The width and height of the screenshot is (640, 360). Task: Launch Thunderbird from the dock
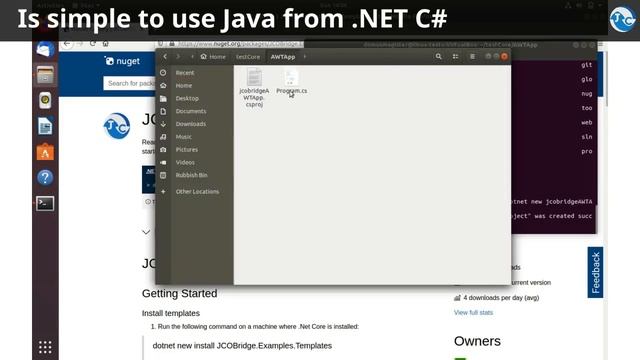click(x=45, y=49)
